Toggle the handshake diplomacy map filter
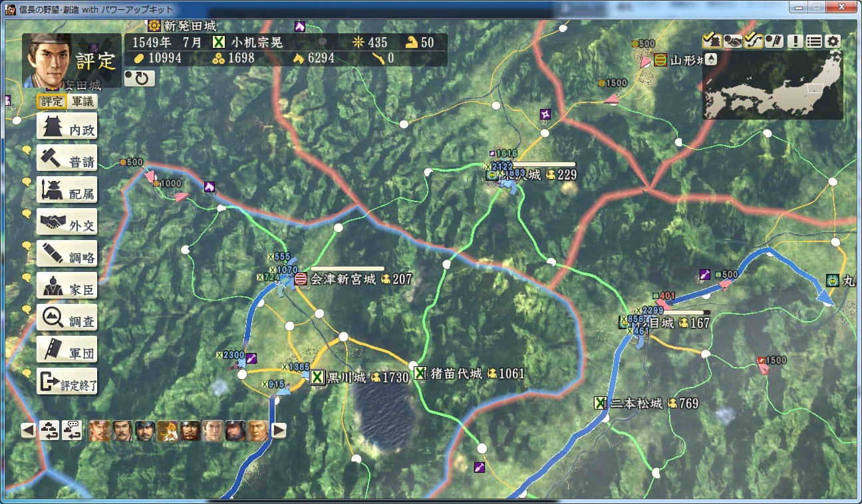The image size is (862, 504). click(732, 41)
